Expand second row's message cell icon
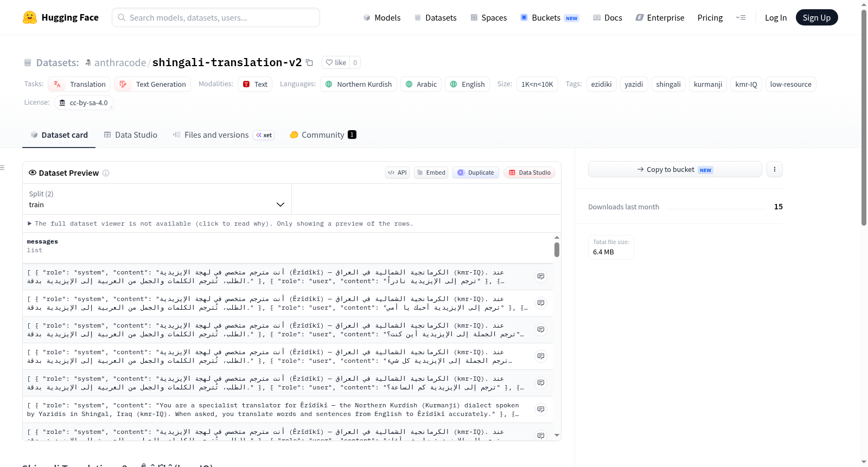The width and height of the screenshot is (868, 467). coord(541,303)
